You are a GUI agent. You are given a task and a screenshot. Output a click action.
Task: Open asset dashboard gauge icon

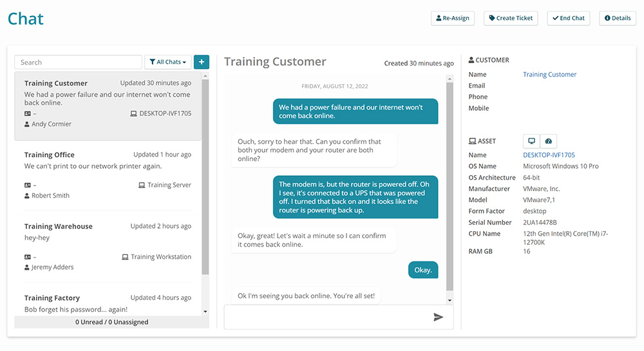point(548,141)
